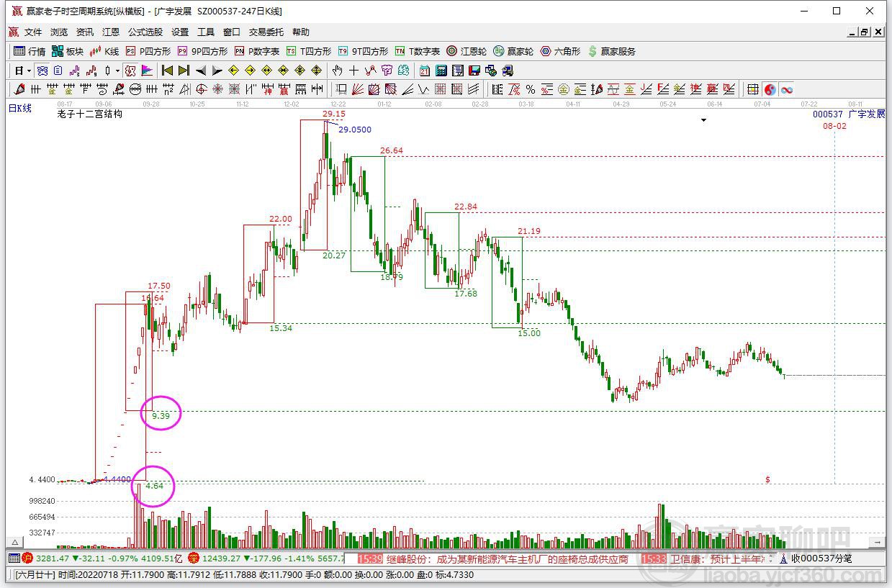Click the status bar table icon
The image size is (892, 588).
[14, 558]
